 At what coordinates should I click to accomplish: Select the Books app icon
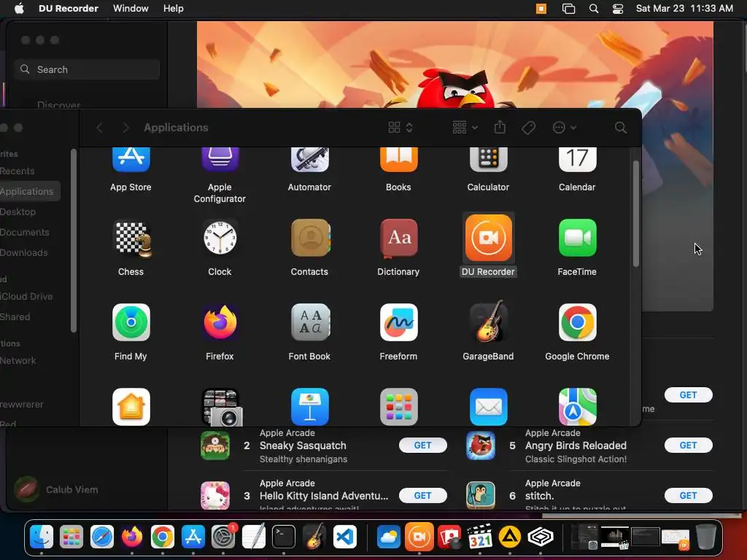point(399,160)
